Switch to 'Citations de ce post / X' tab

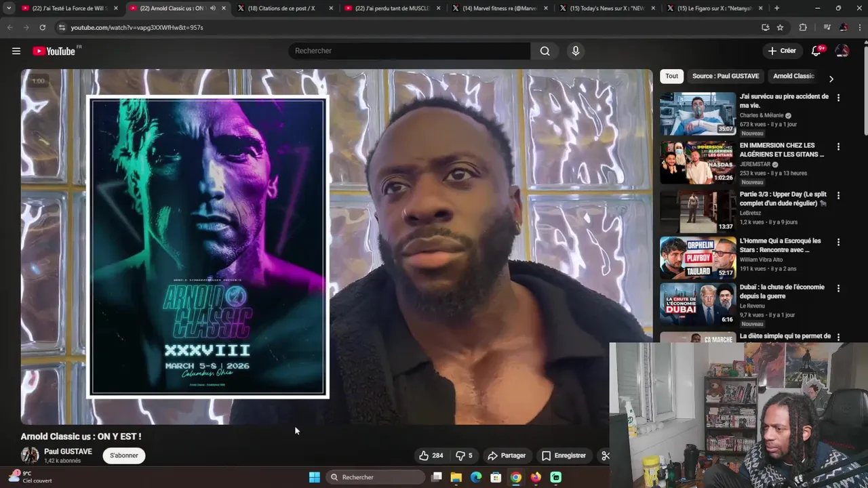point(284,8)
